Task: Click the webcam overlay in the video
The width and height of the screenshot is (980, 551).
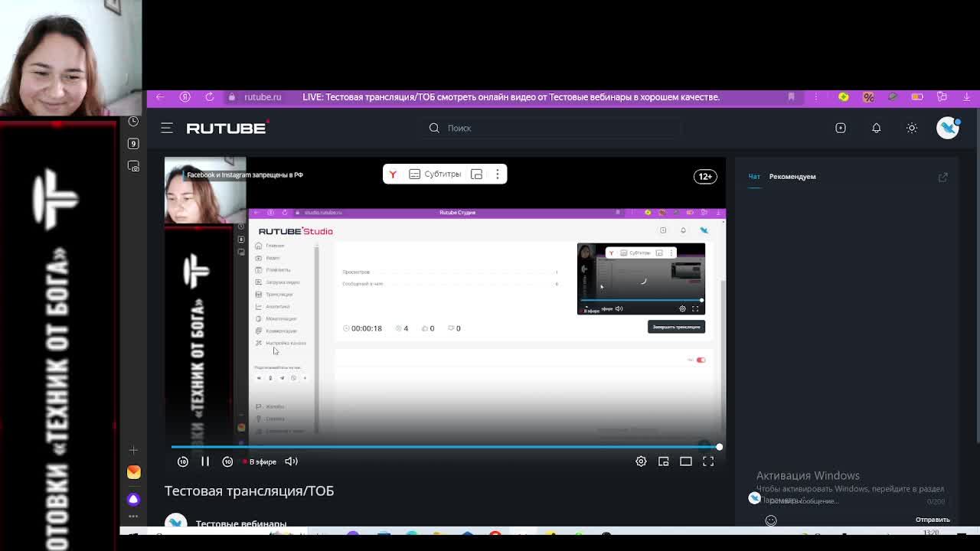Action: pos(205,191)
